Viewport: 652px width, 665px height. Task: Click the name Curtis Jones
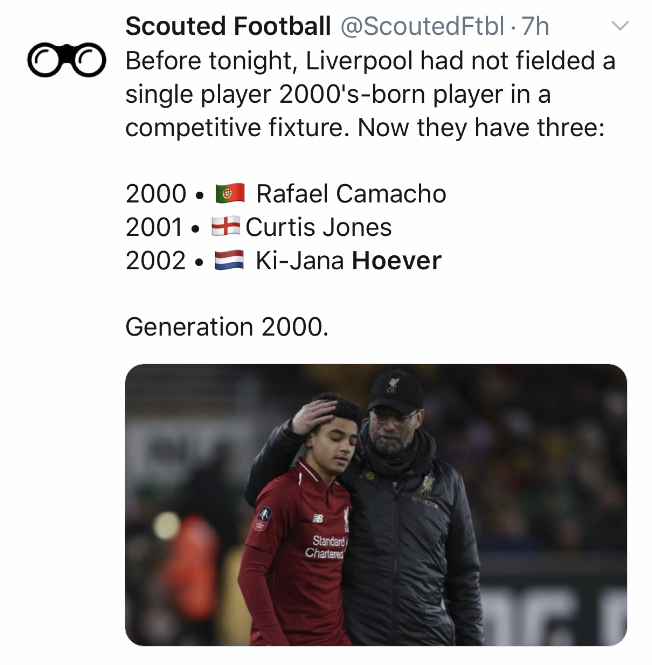pos(318,227)
